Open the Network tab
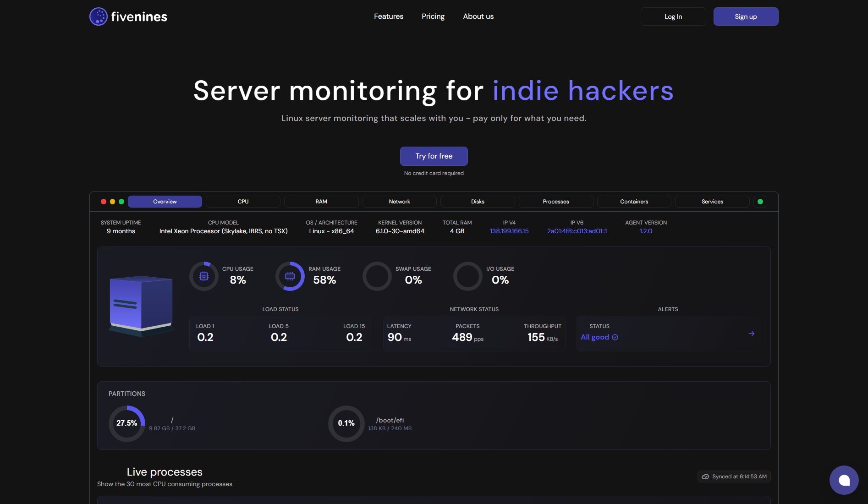868x504 pixels. coord(399,201)
